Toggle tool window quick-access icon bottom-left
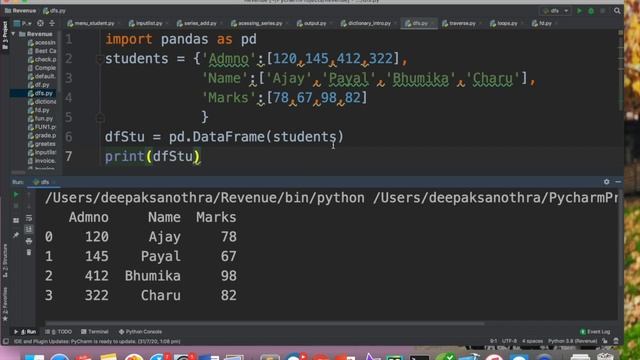This screenshot has width=640, height=360. tap(5, 341)
